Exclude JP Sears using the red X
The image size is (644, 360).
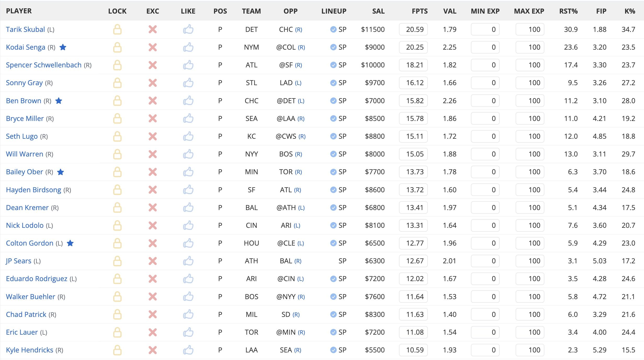click(x=153, y=261)
